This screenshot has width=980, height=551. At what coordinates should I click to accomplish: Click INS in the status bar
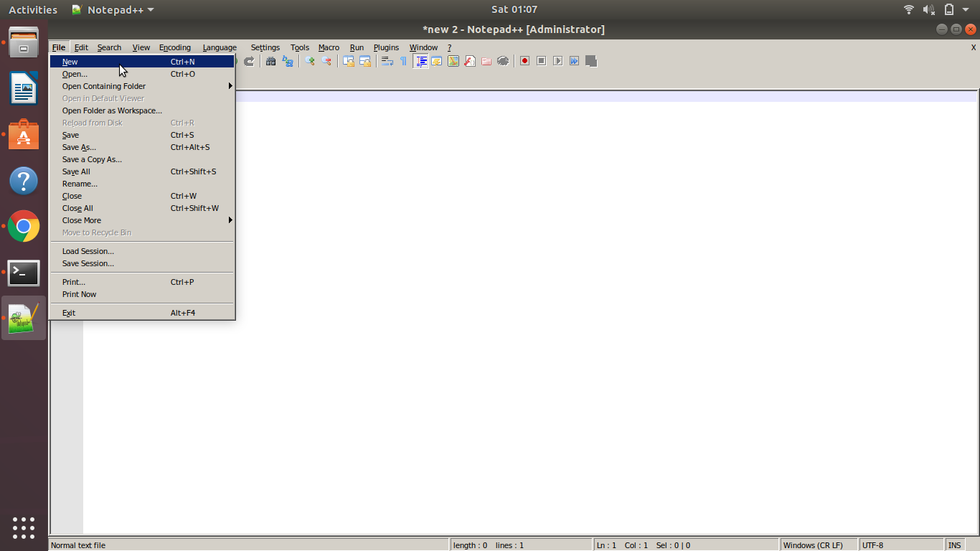954,545
